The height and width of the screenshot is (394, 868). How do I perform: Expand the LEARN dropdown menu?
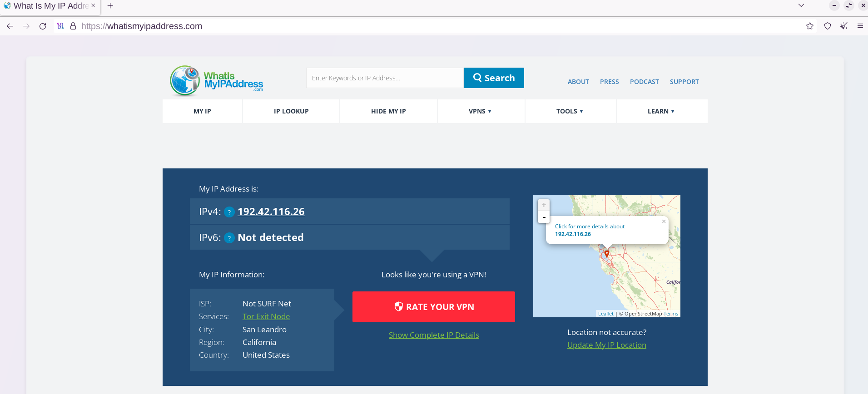(661, 111)
